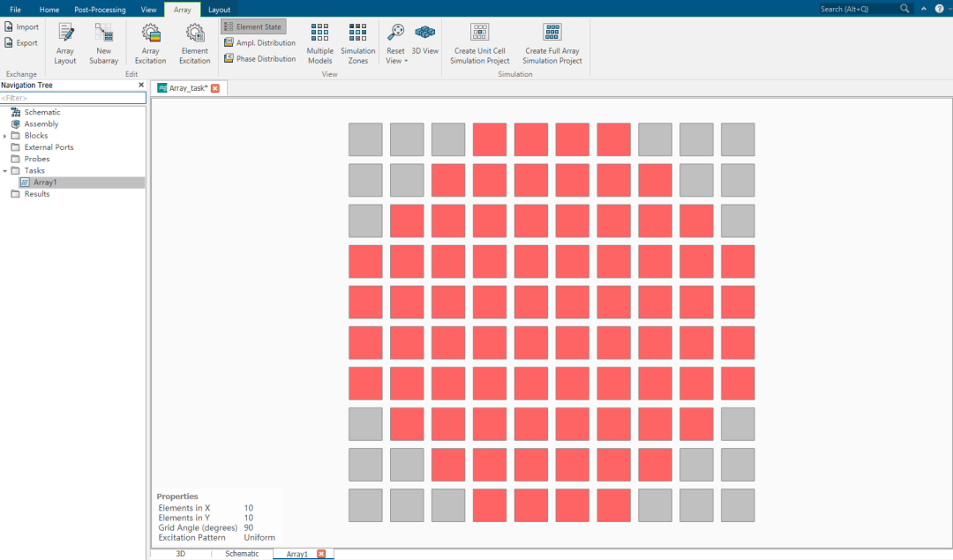Toggle the Element State view
The height and width of the screenshot is (560, 953).
[253, 27]
